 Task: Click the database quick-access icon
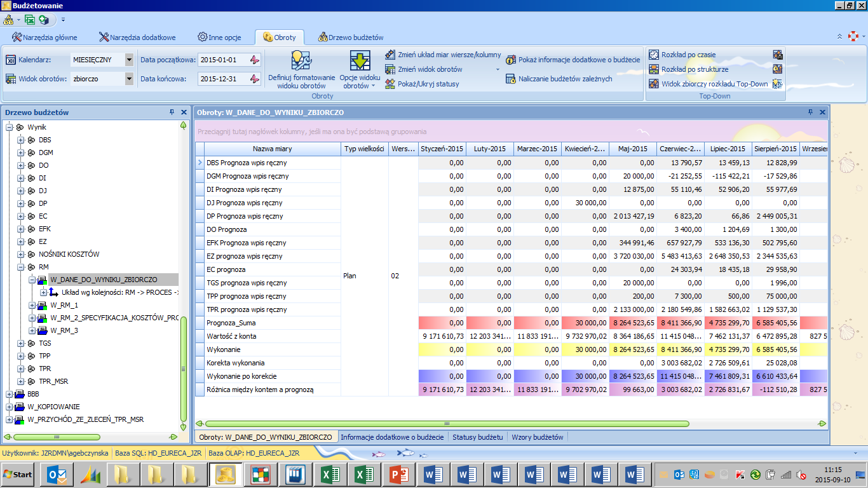[43, 20]
